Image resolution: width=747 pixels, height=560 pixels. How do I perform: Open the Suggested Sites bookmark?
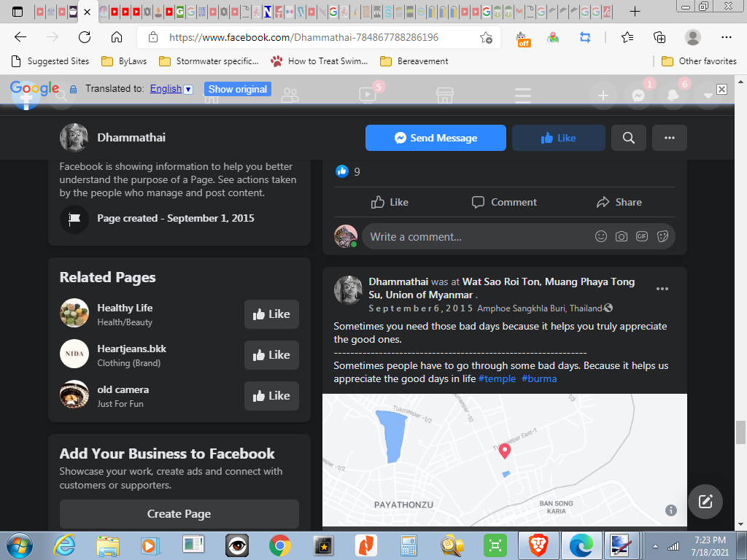[x=50, y=61]
